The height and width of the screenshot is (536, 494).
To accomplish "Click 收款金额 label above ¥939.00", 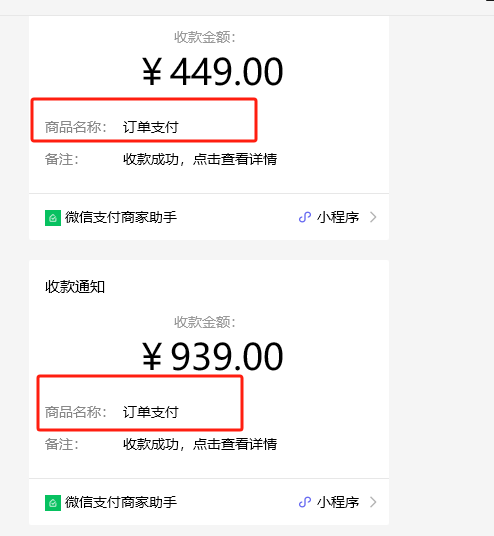I will tap(205, 322).
